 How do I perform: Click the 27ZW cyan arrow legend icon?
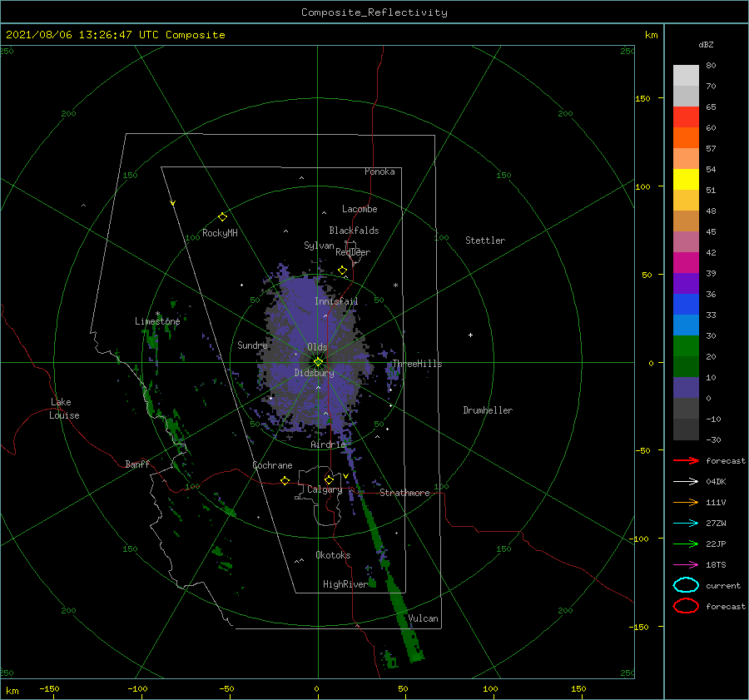click(x=686, y=524)
